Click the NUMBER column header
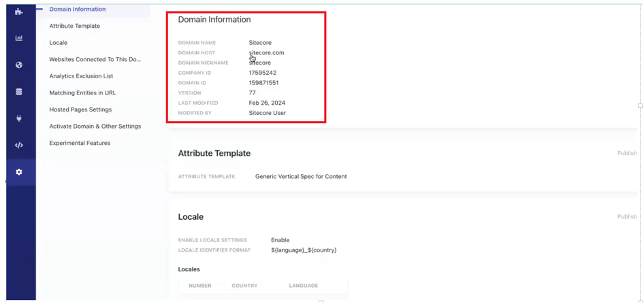Image resolution: width=644 pixels, height=304 pixels. pos(200,286)
